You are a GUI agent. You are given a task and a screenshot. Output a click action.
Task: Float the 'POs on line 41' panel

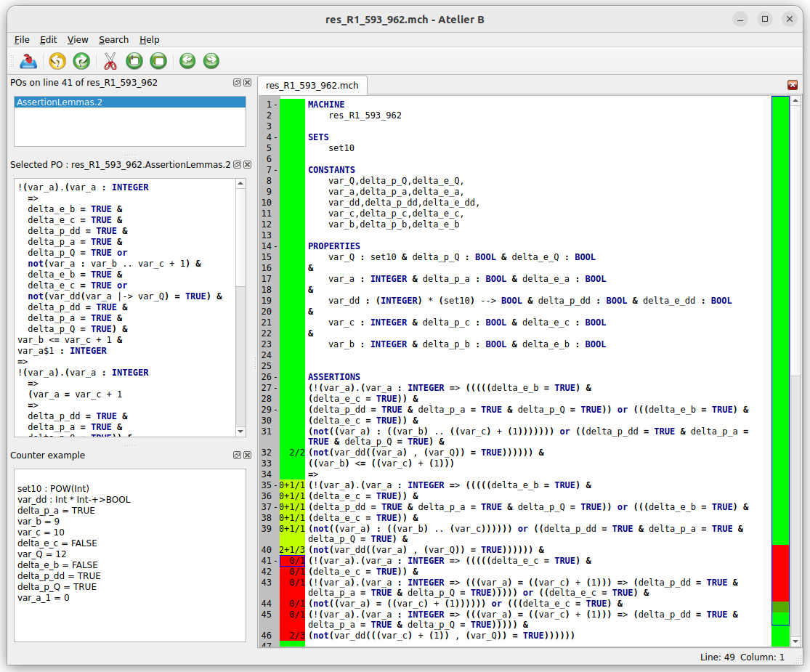[x=237, y=83]
